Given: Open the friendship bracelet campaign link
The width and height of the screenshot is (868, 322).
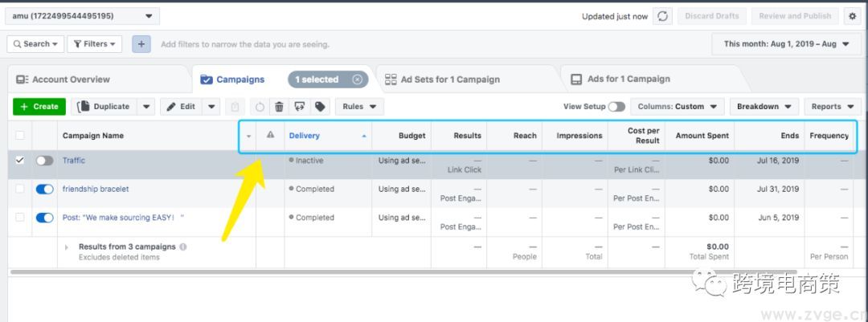Looking at the screenshot, I should (x=96, y=190).
